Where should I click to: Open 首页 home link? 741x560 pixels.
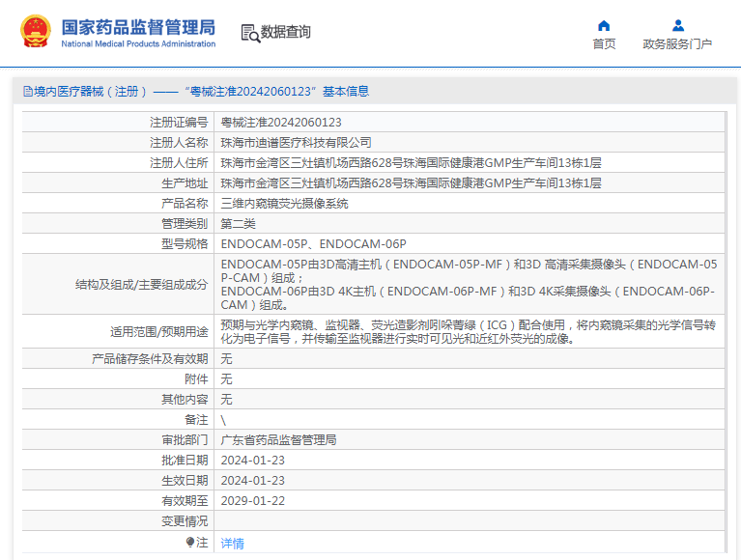[604, 43]
